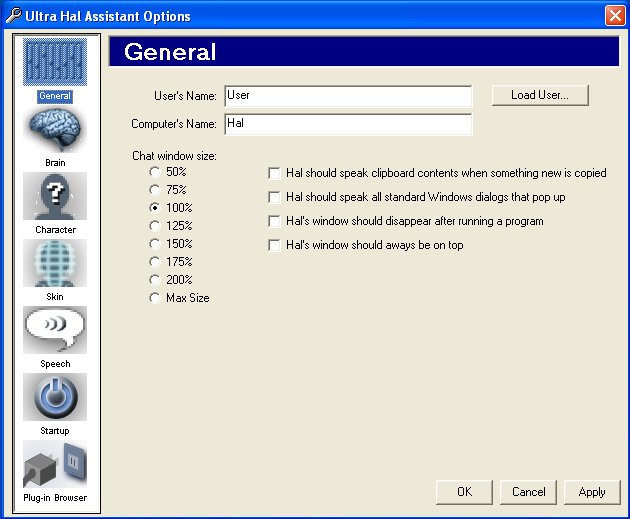This screenshot has height=519, width=630.
Task: Click into the User's Name field
Action: point(348,96)
